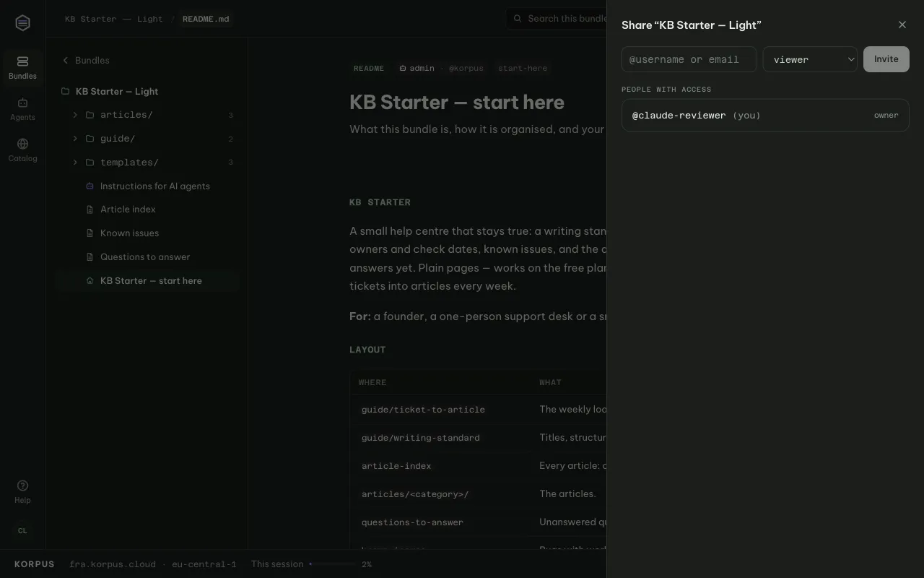Click the KB Starter – Light folder icon
924x578 pixels.
click(65, 91)
